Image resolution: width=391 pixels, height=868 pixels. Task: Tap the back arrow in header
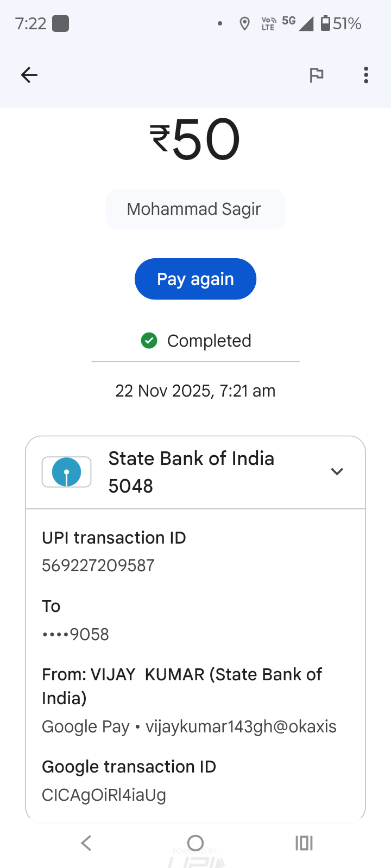[29, 75]
